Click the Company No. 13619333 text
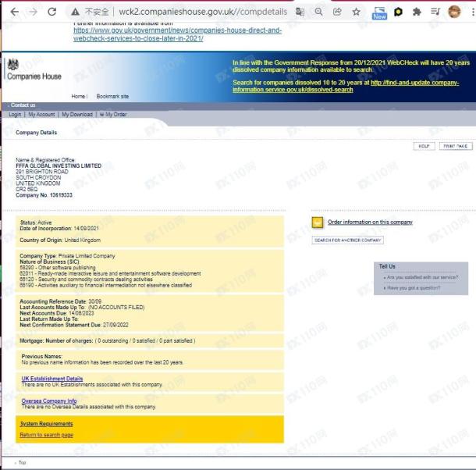 [44, 195]
